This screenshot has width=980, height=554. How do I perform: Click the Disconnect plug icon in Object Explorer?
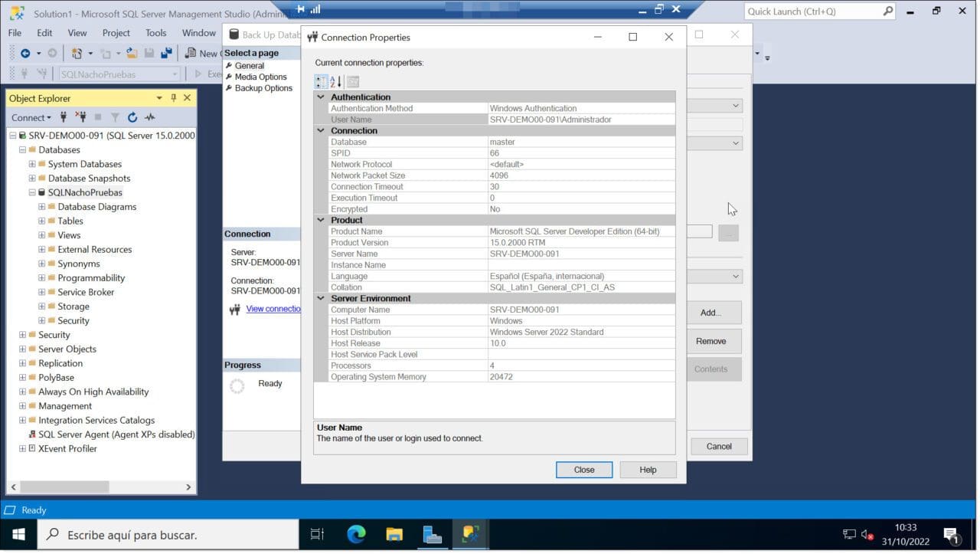80,117
